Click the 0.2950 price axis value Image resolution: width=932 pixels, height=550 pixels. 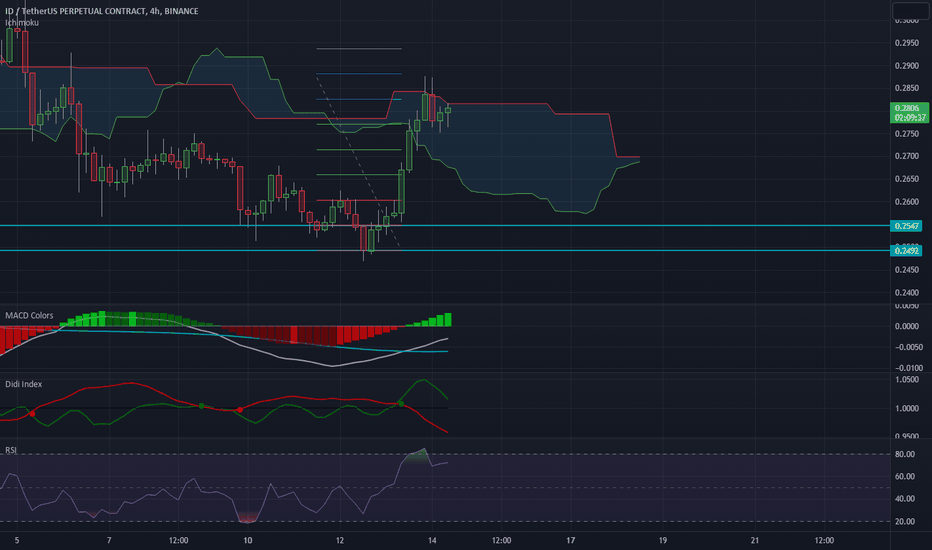(x=906, y=43)
